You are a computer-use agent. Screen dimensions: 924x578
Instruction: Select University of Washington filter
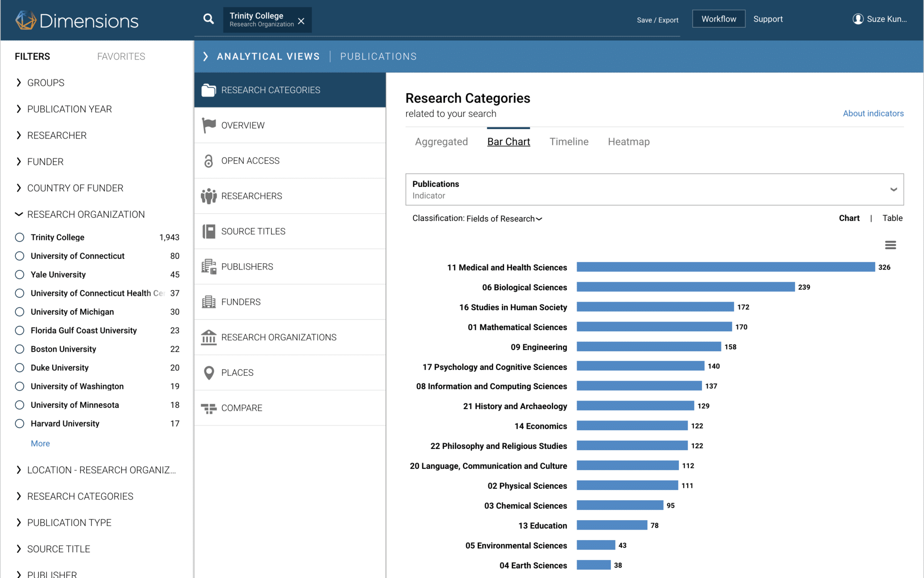(19, 386)
